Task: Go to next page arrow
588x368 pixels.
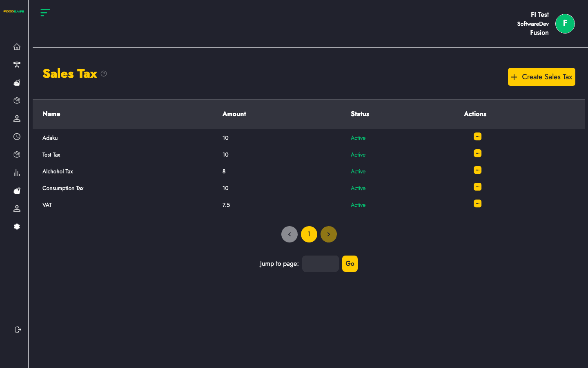Action: pyautogui.click(x=329, y=234)
